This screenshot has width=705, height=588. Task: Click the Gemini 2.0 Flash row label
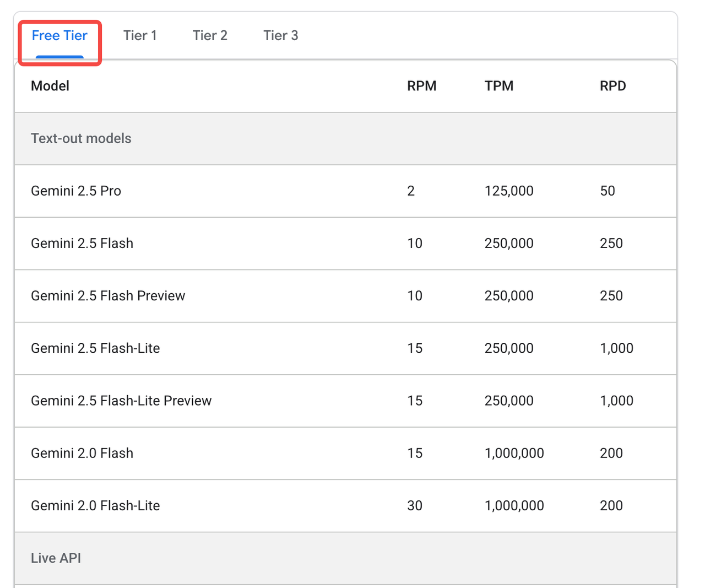(x=82, y=453)
